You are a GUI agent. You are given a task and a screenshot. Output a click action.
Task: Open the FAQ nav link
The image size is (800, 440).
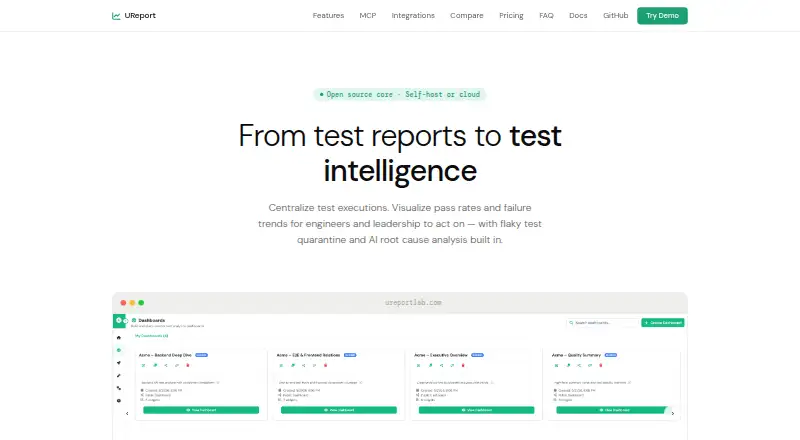click(546, 16)
